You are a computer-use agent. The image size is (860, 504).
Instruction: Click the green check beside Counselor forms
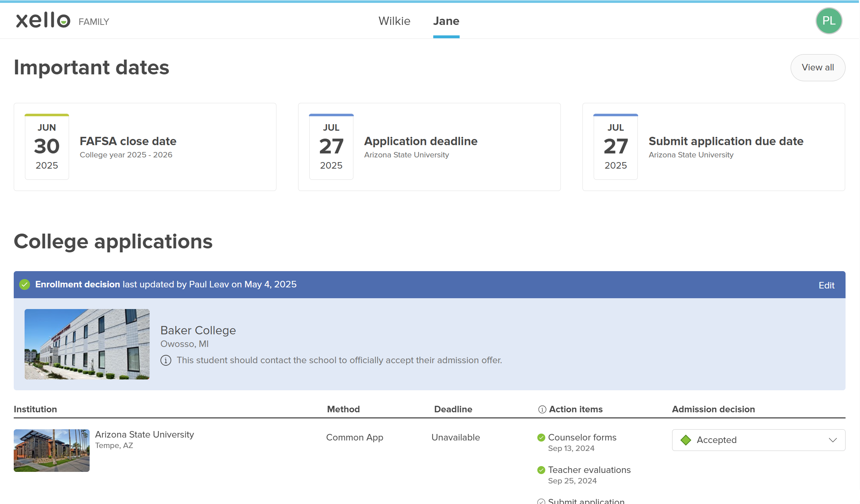(x=541, y=438)
